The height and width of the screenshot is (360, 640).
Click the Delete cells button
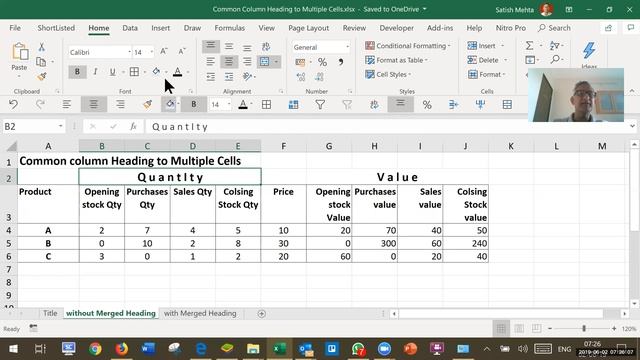click(x=483, y=60)
